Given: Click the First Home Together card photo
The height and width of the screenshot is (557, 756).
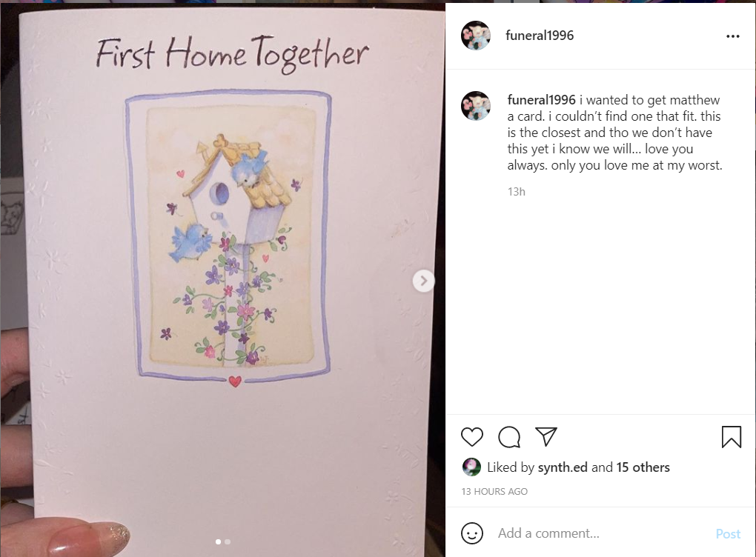Looking at the screenshot, I should click(223, 279).
